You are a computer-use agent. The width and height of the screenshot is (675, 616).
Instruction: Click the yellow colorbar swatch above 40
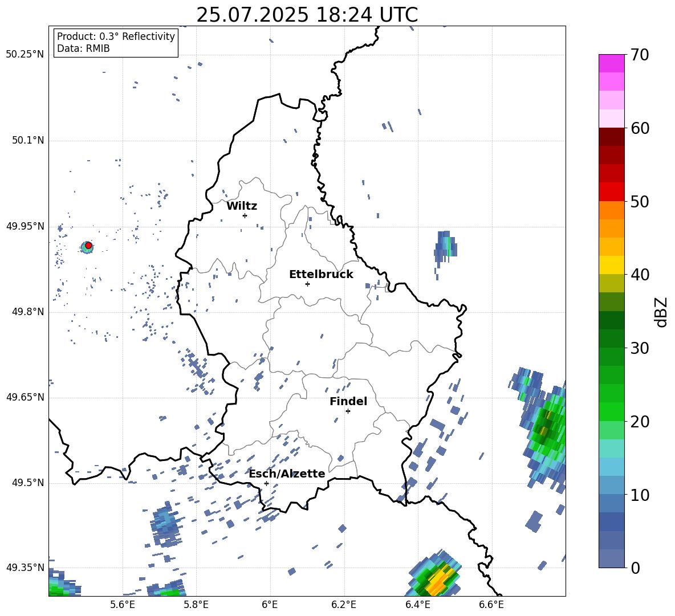click(611, 265)
